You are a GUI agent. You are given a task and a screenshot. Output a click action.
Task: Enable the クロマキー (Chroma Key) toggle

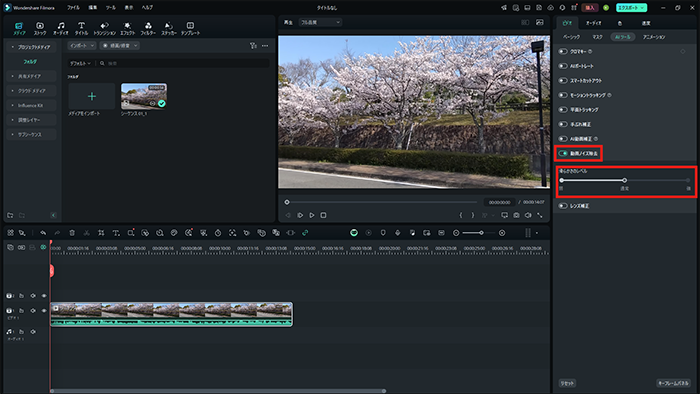coord(563,51)
